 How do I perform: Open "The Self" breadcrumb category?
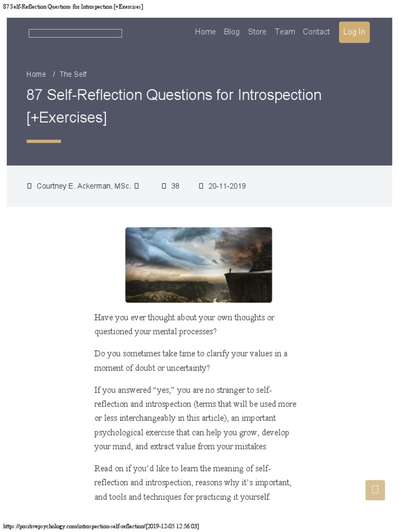tap(73, 74)
